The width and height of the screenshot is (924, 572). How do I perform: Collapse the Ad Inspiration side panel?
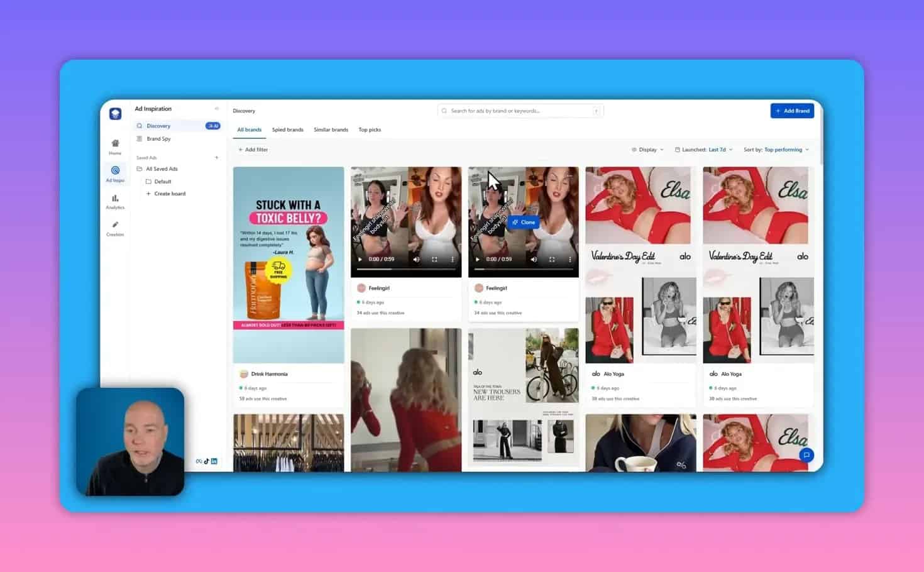[x=217, y=109]
